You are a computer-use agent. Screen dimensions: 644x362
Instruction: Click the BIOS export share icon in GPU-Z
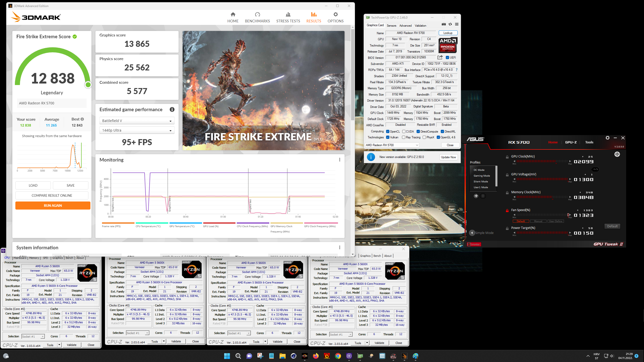coord(440,57)
